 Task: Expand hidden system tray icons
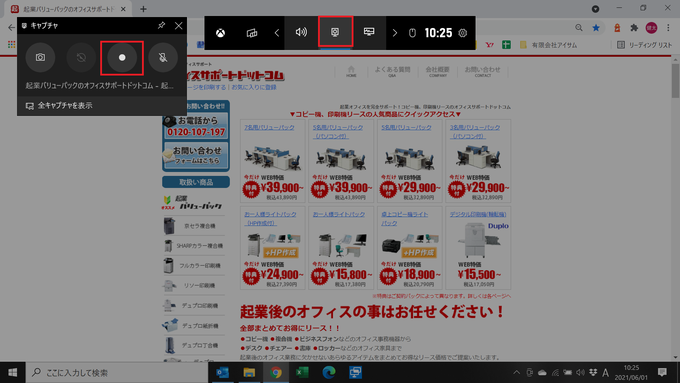(517, 372)
